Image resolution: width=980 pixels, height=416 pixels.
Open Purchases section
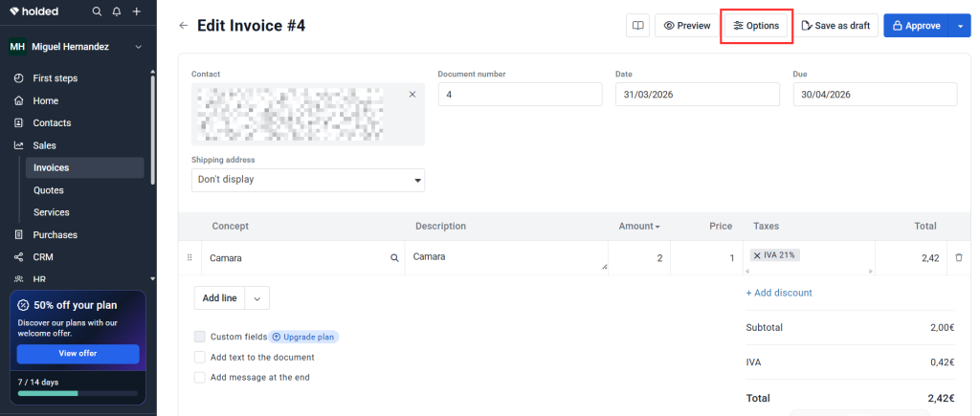tap(55, 235)
